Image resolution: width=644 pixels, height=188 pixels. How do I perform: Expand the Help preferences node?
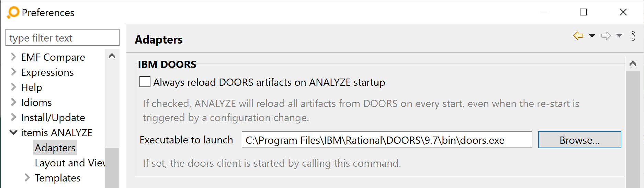click(x=13, y=87)
